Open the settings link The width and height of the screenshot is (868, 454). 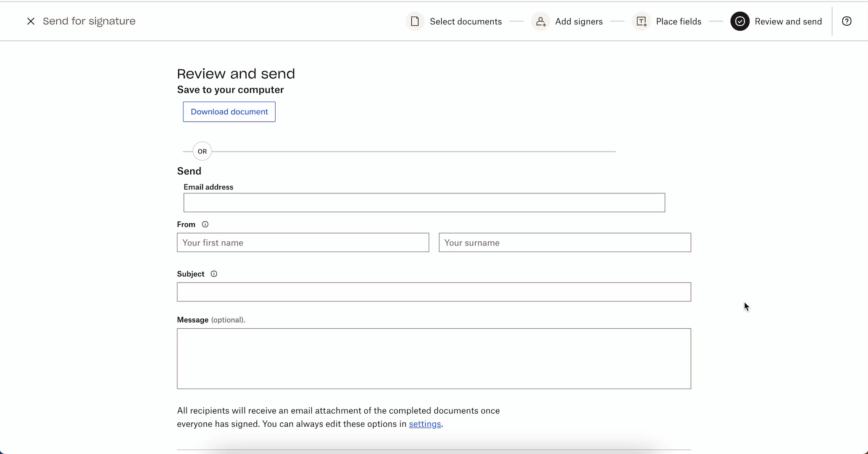tap(425, 424)
